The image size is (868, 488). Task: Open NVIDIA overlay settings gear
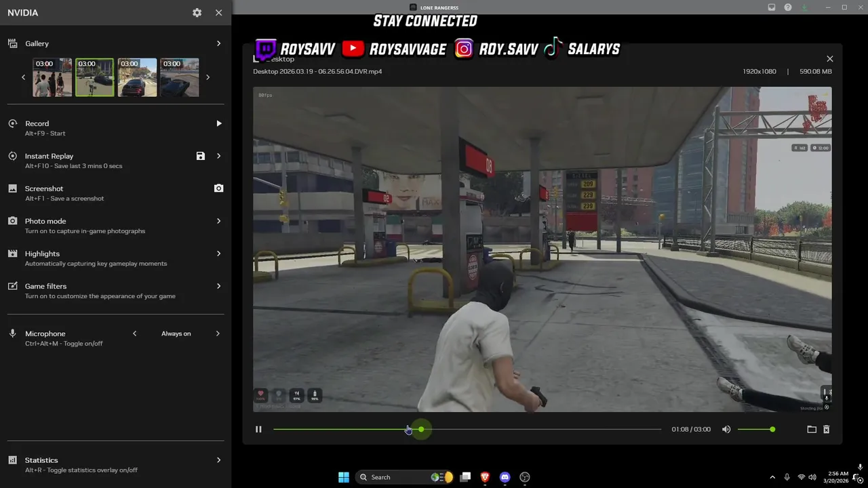click(x=197, y=13)
